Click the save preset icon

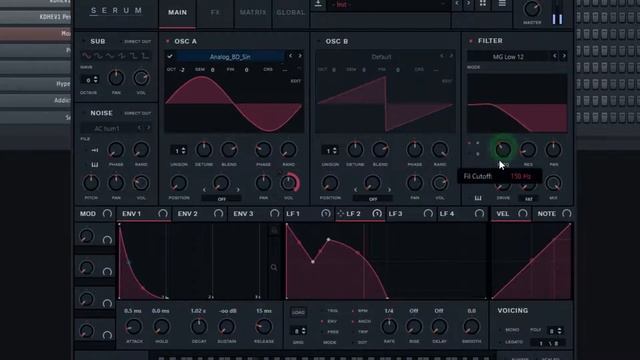(x=318, y=4)
